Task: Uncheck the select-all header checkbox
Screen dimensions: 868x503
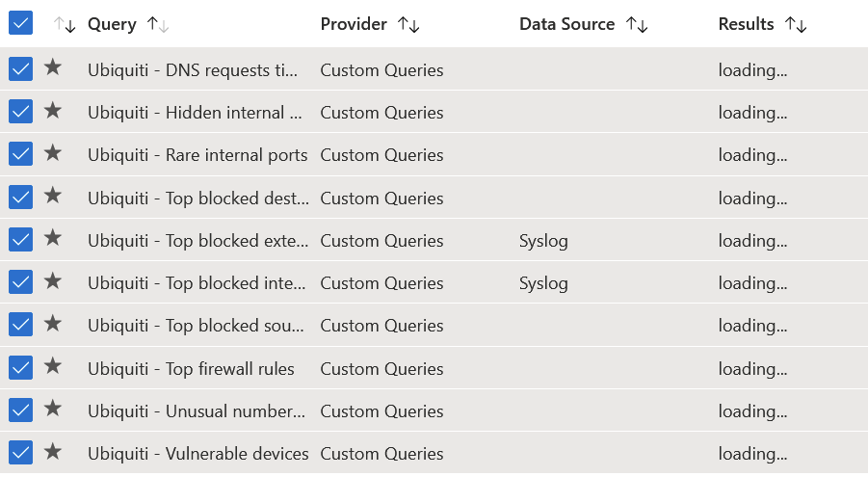Action: (20, 23)
